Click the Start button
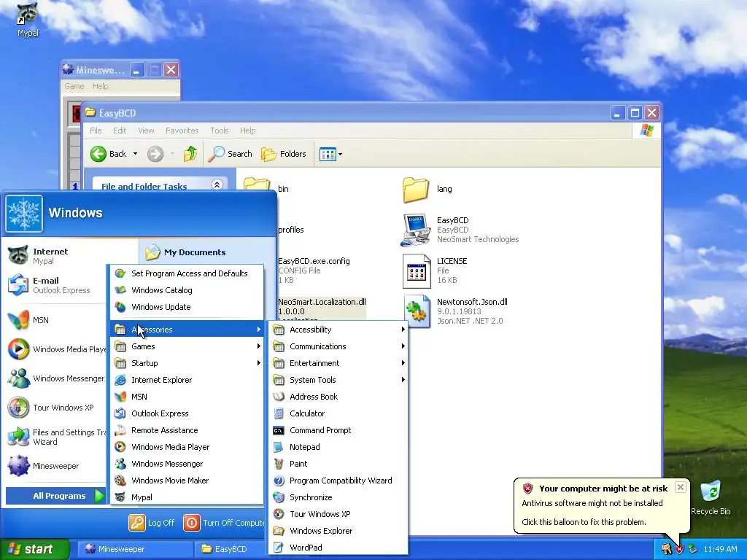 (34, 549)
